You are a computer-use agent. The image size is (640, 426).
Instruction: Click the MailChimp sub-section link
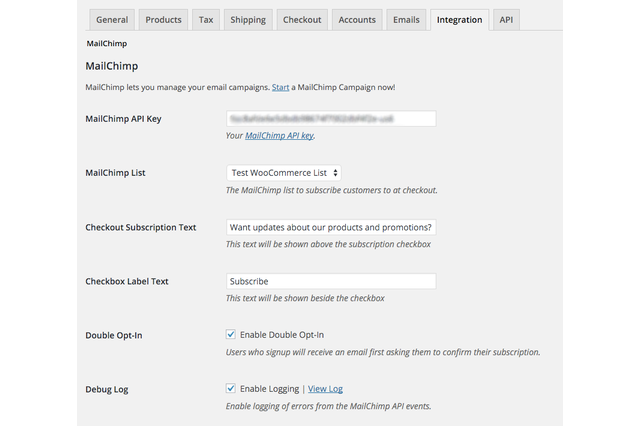coord(107,43)
